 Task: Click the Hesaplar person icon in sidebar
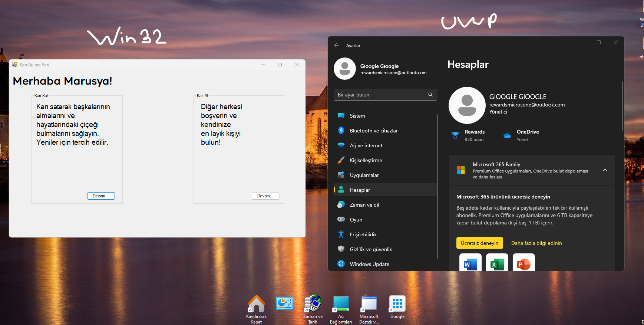(341, 190)
